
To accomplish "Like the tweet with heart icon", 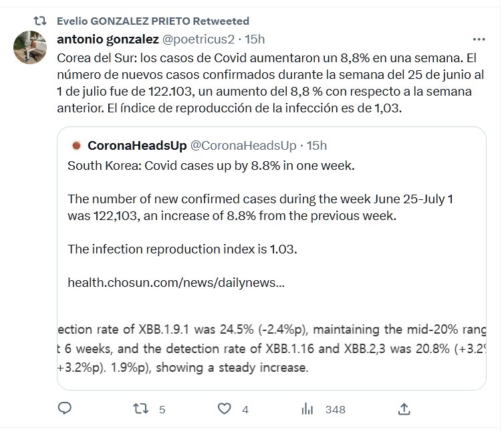I will [x=225, y=409].
